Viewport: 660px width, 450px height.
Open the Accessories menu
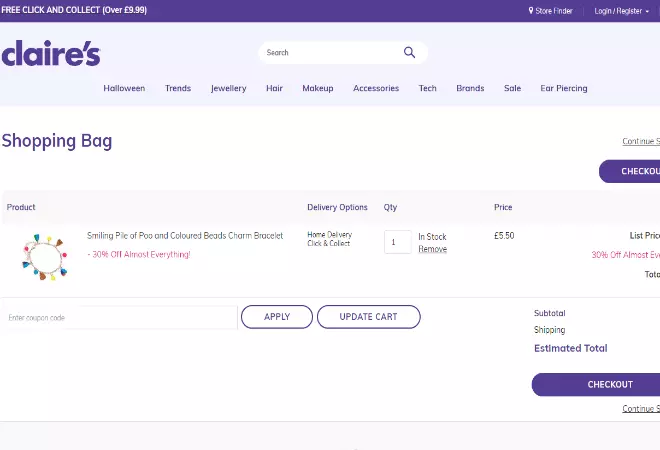376,88
